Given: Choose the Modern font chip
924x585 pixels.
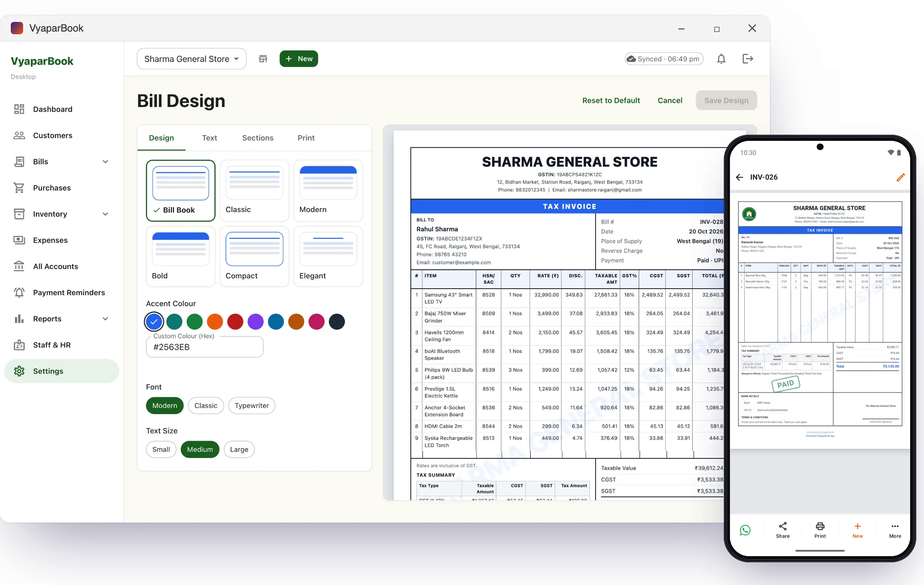Looking at the screenshot, I should coord(165,406).
